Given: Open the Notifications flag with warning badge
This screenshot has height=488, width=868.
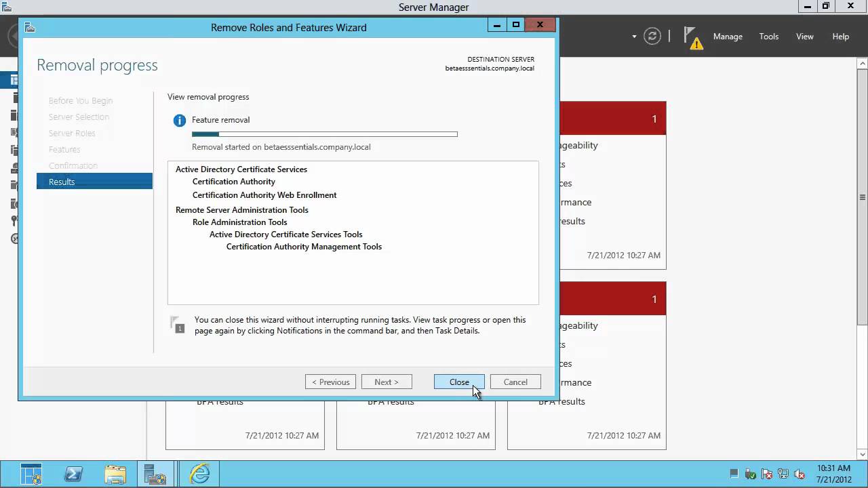Looking at the screenshot, I should click(692, 38).
